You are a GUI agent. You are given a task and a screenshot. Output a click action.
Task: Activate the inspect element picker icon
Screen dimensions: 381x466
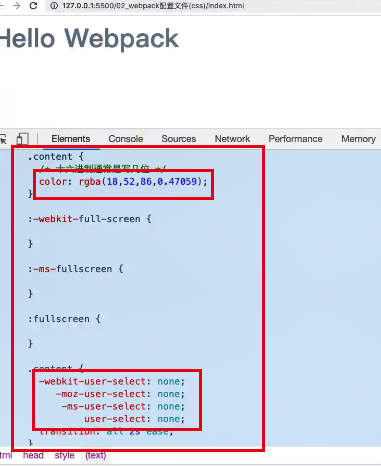click(x=3, y=139)
